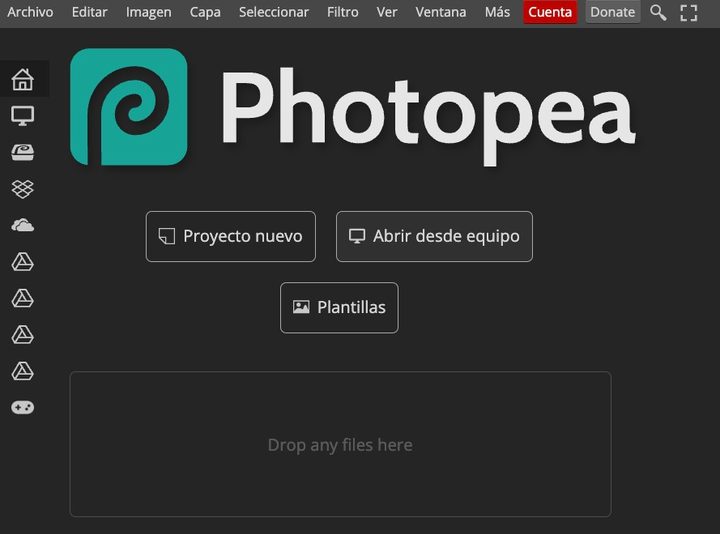720x534 pixels.
Task: Open the computer storage icon in sidebar
Action: pyautogui.click(x=22, y=116)
